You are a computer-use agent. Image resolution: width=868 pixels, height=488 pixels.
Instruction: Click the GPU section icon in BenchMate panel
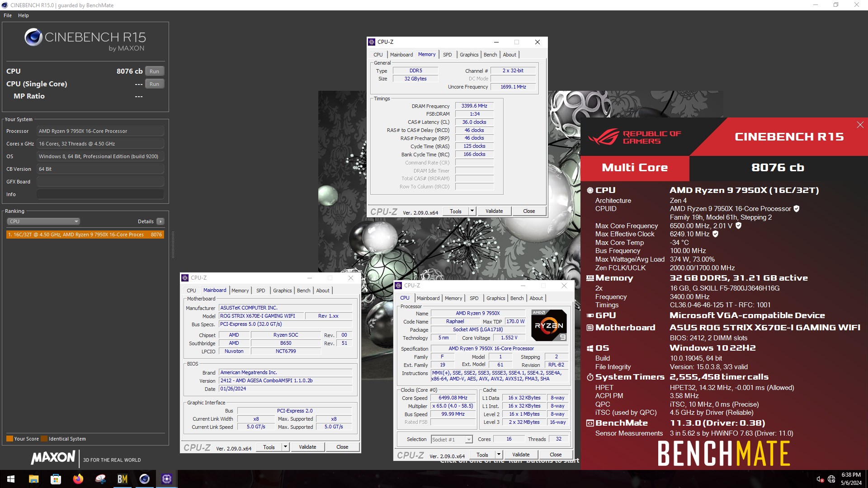pos(590,315)
